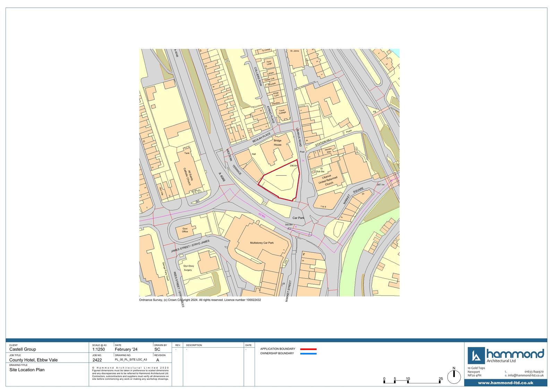Click the Libanus United Reformed Church label

click(x=327, y=180)
